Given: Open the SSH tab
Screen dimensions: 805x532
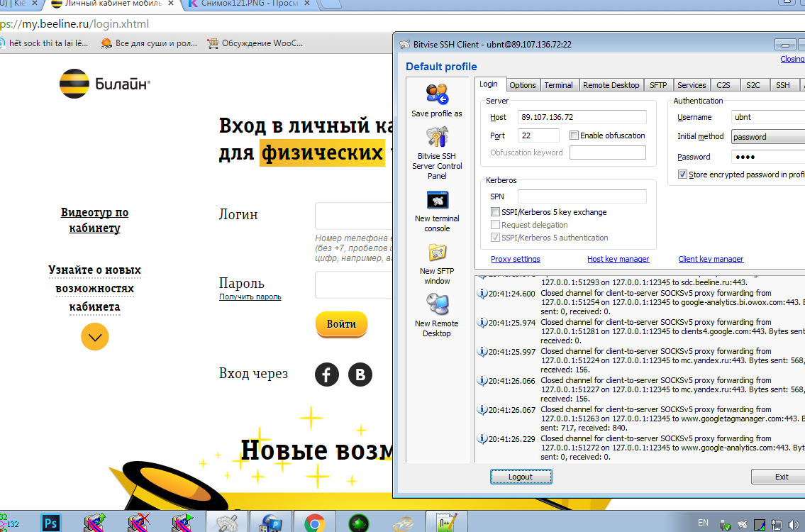Looking at the screenshot, I should pyautogui.click(x=783, y=85).
